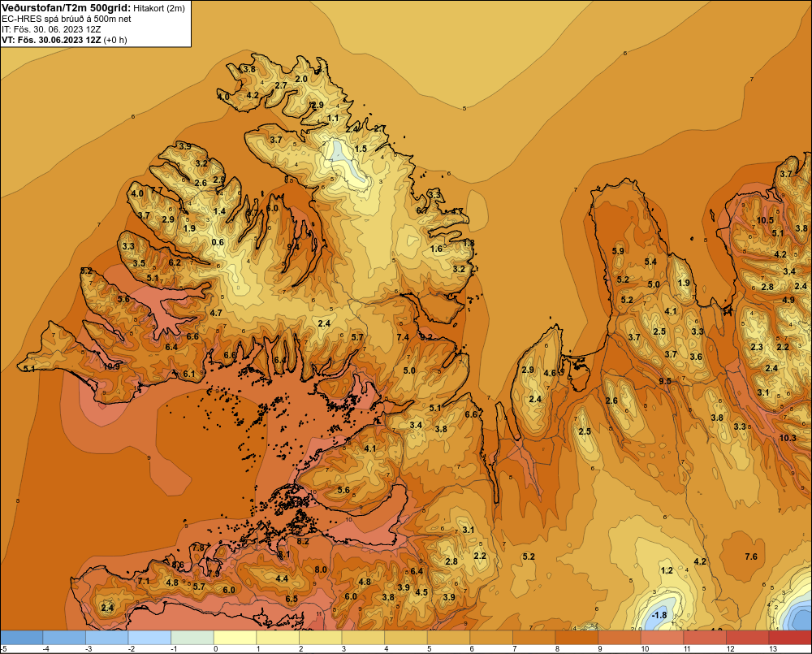
Task: Select the legend color swatch between 3 and 4
Action: pyautogui.click(x=363, y=637)
